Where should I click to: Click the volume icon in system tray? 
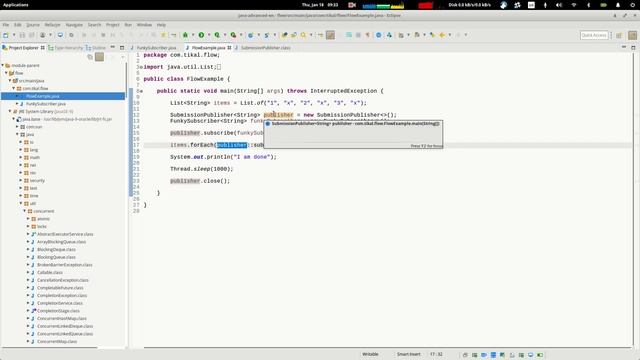[x=559, y=5]
